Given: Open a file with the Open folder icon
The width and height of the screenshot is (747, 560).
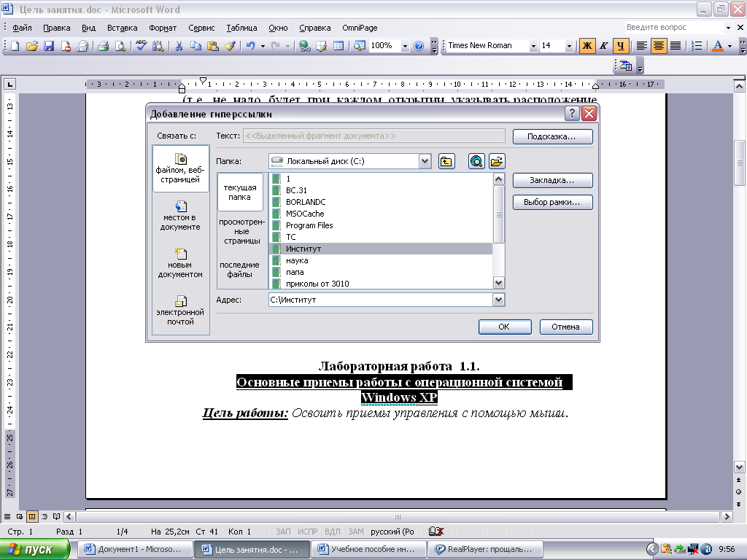Looking at the screenshot, I should point(32,46).
